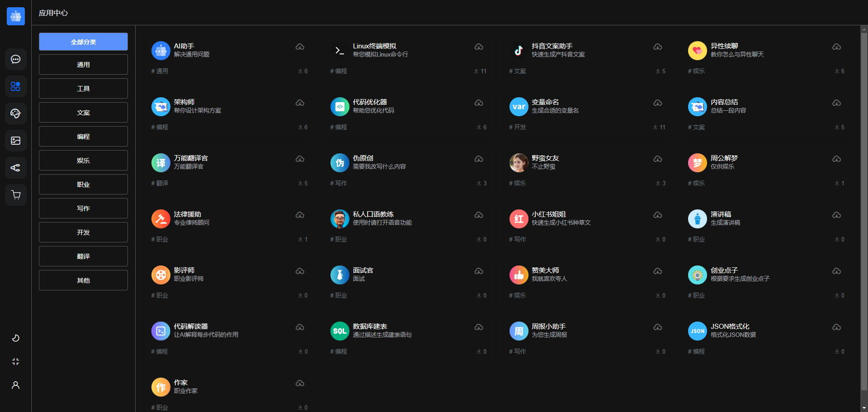Click the 其他 category button

point(83,280)
